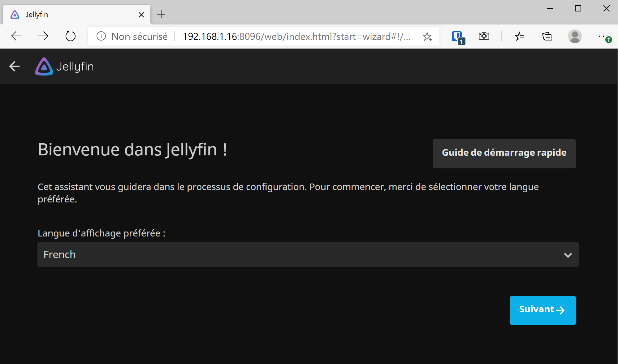Click the web capture camera icon
This screenshot has width=618, height=364.
pos(484,37)
